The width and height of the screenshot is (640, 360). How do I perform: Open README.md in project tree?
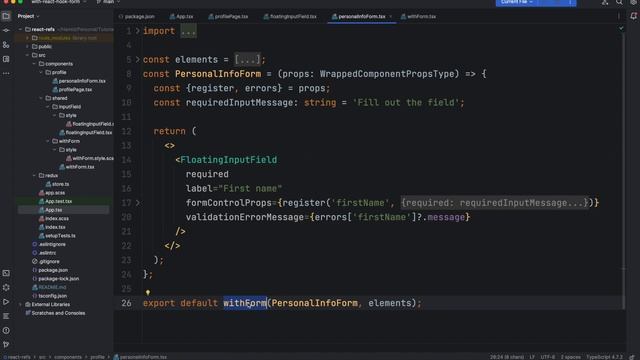[x=49, y=287]
